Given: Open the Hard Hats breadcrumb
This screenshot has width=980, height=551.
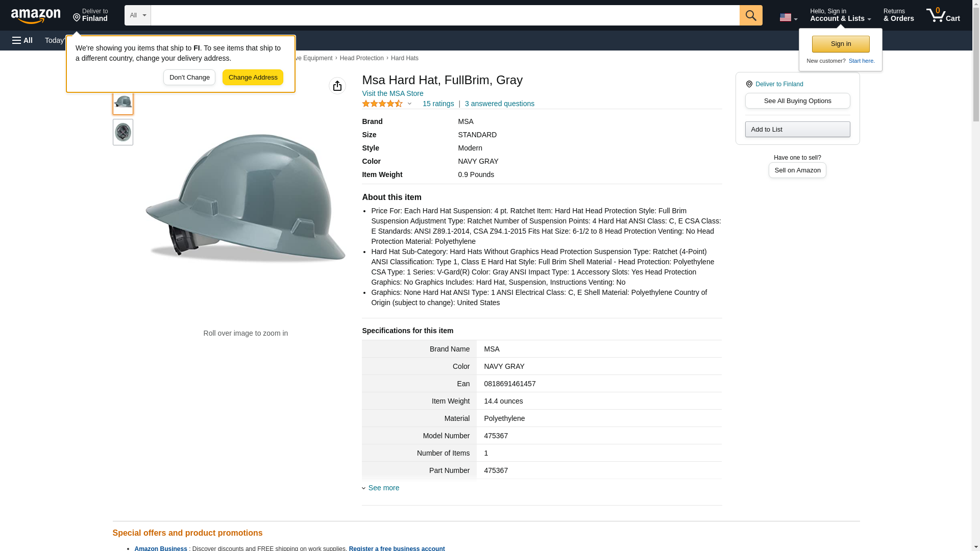Looking at the screenshot, I should [404, 58].
